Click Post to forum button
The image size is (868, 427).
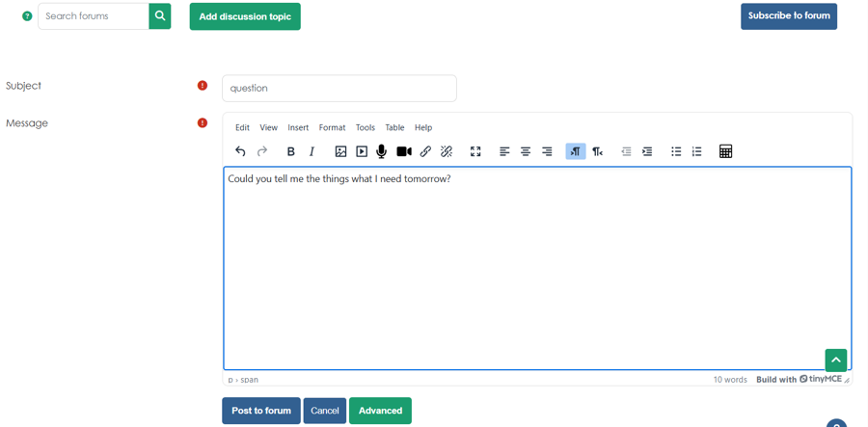coord(261,411)
